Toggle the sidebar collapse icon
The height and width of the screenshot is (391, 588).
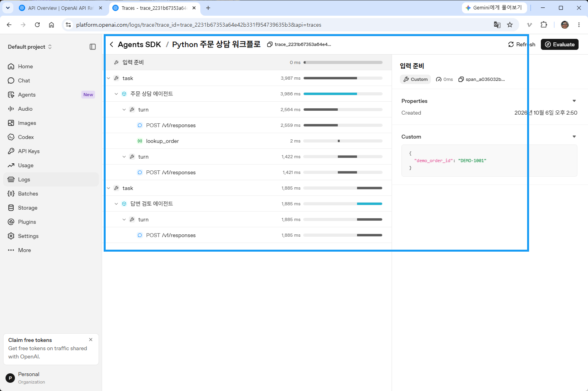pos(93,47)
